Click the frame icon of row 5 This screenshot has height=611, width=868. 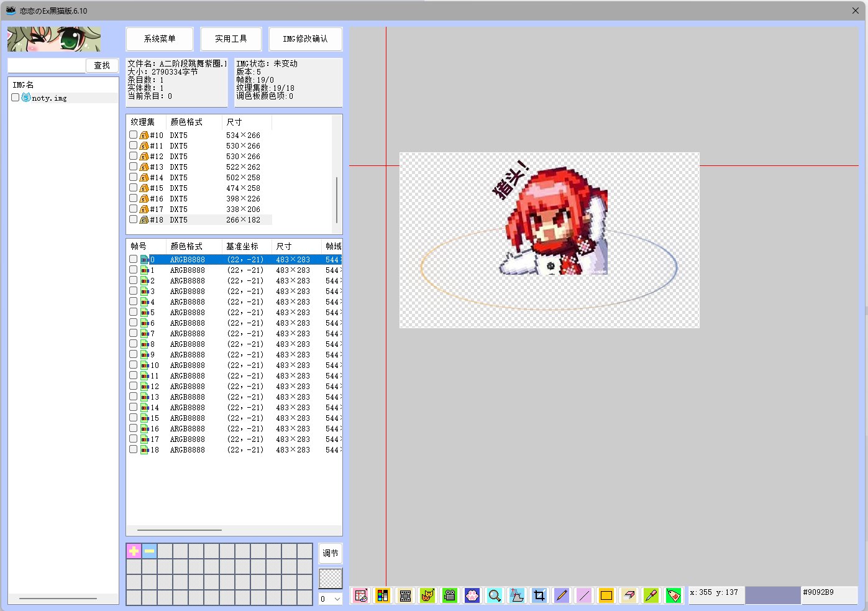point(145,312)
